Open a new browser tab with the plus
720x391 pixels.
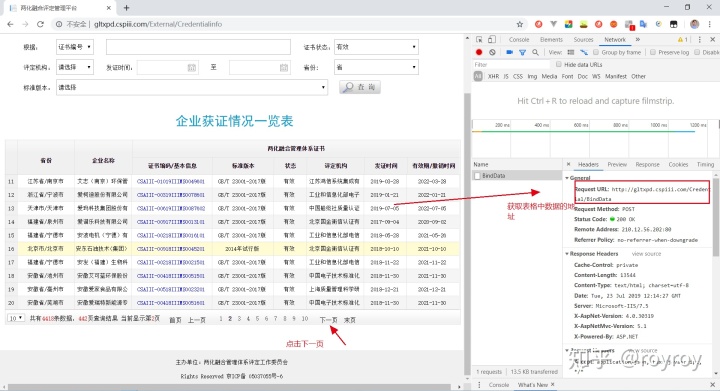pyautogui.click(x=127, y=8)
